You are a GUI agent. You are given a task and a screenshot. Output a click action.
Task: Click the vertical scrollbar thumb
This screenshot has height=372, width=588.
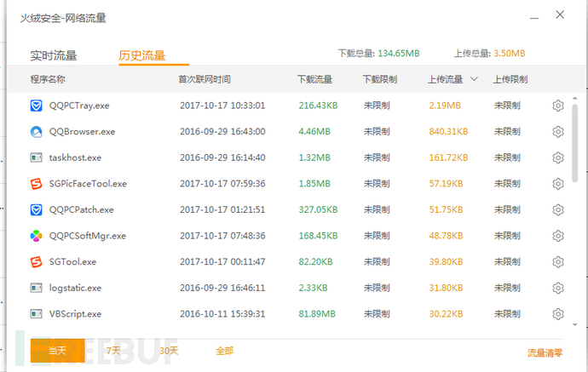[575, 143]
